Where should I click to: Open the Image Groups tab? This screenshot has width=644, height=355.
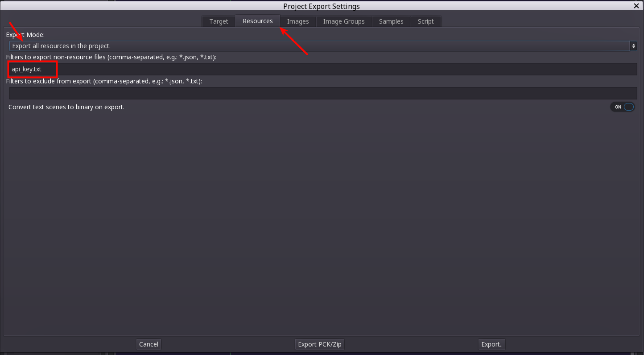(344, 21)
